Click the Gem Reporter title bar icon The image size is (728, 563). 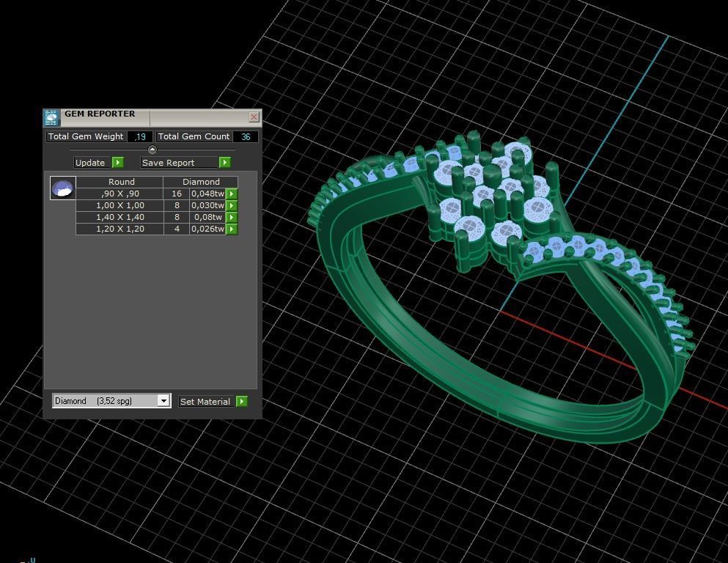pyautogui.click(x=51, y=117)
